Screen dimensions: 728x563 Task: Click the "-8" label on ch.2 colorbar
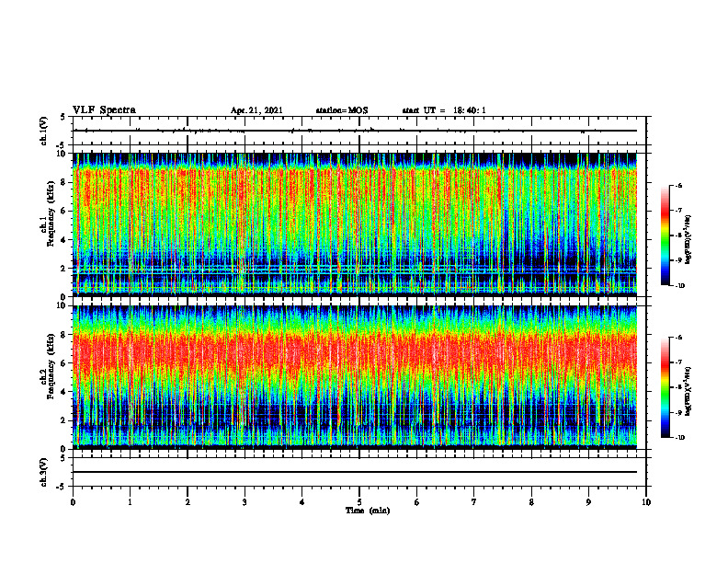(677, 387)
